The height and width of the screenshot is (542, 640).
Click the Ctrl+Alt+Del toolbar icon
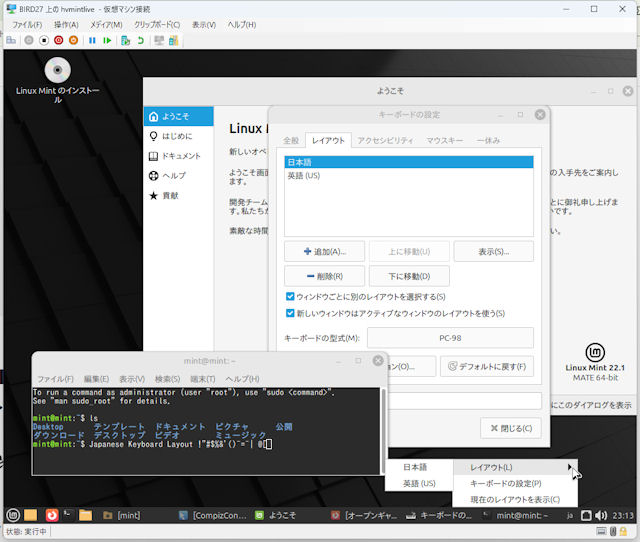11,40
